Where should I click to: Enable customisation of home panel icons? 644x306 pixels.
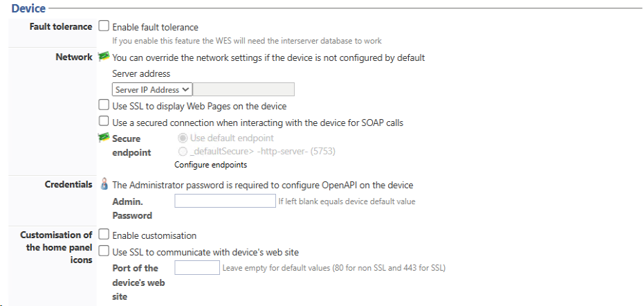click(104, 235)
